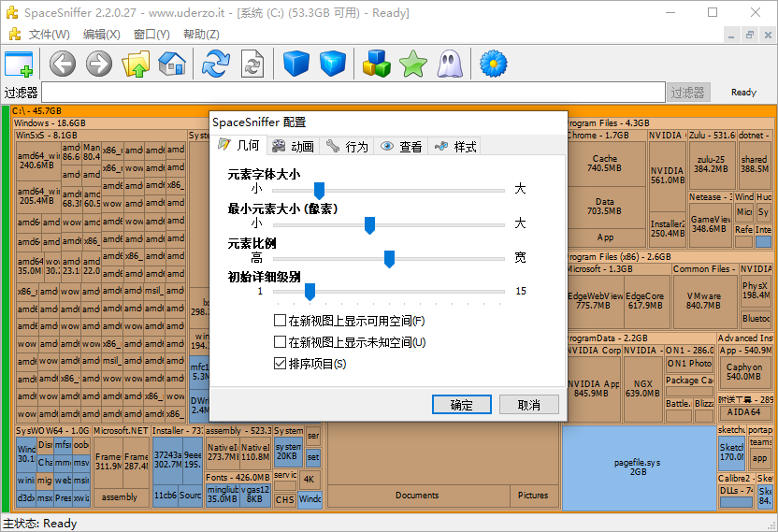The image size is (778, 532).
Task: Switch to the 查看 tab
Action: [401, 146]
